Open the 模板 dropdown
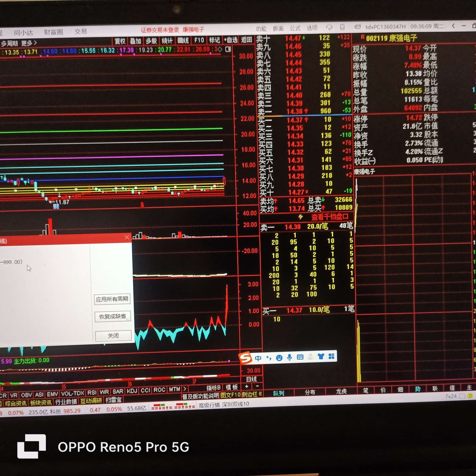 coord(232,387)
